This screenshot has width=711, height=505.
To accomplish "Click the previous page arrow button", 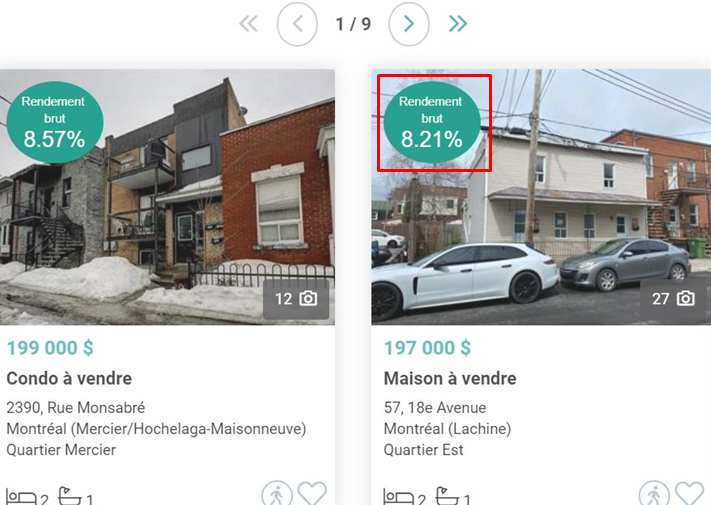I will pyautogui.click(x=297, y=24).
